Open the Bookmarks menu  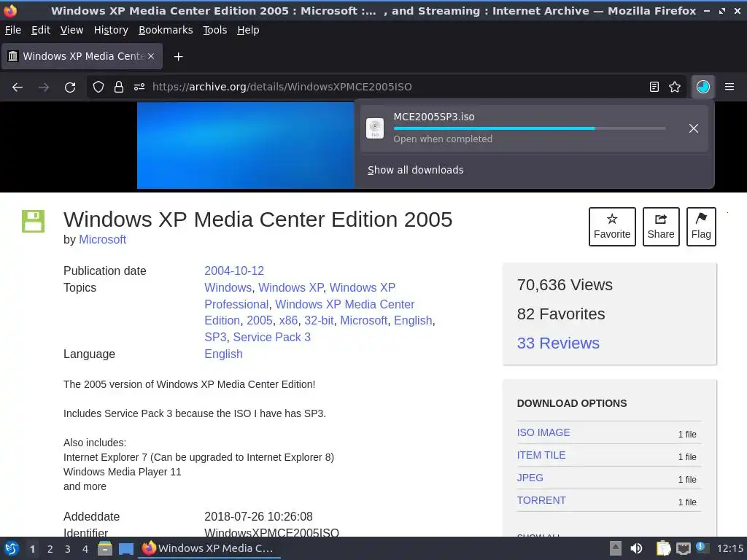click(166, 30)
